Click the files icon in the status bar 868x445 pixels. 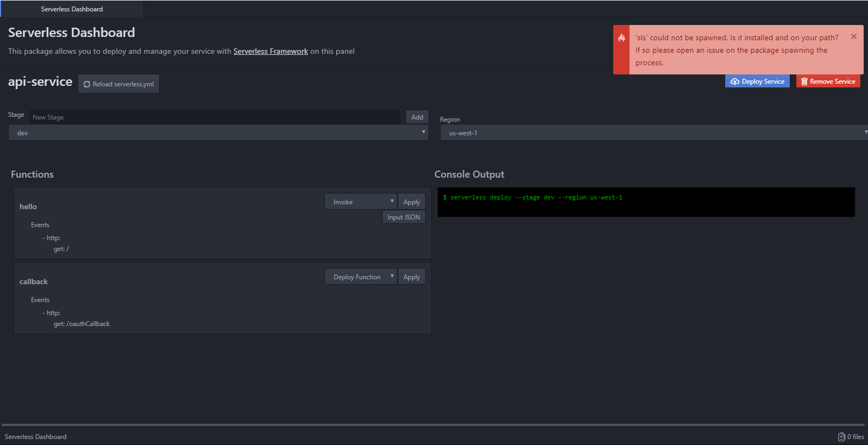pyautogui.click(x=841, y=437)
